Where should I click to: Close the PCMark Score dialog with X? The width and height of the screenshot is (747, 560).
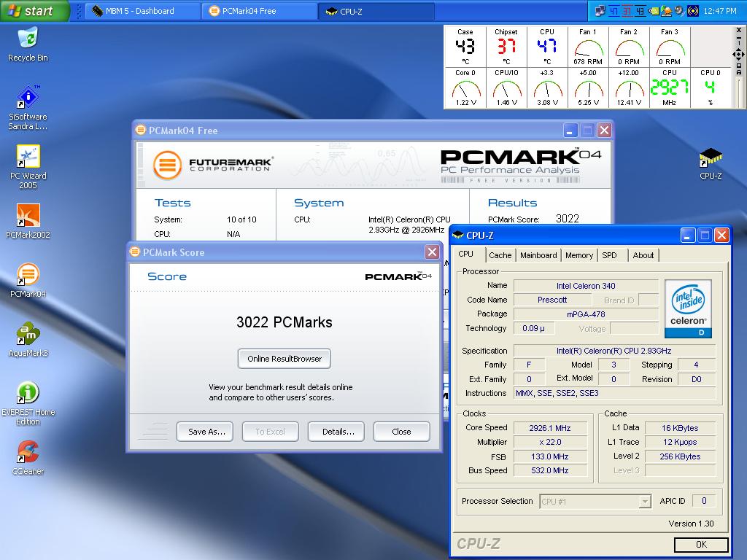pos(432,252)
